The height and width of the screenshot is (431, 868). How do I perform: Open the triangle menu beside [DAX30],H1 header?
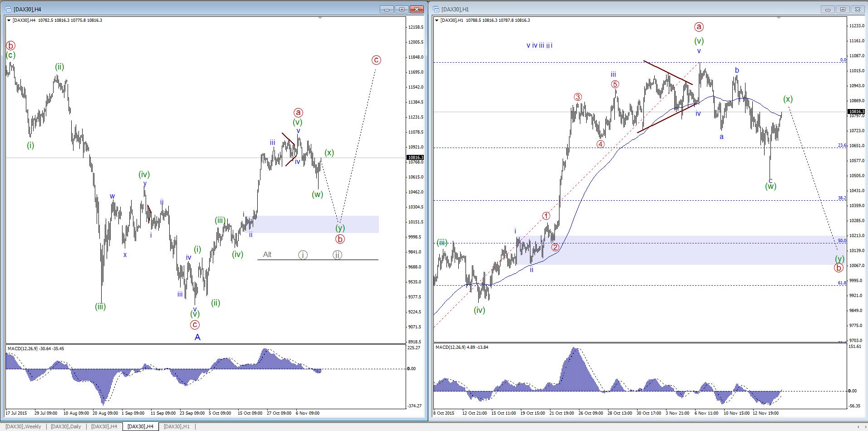(437, 20)
